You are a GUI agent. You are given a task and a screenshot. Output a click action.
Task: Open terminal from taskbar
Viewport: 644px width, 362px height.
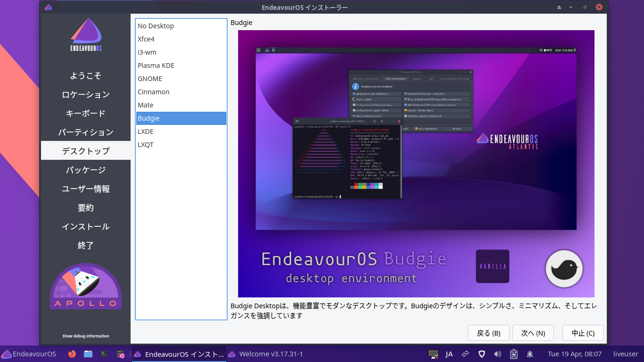105,354
